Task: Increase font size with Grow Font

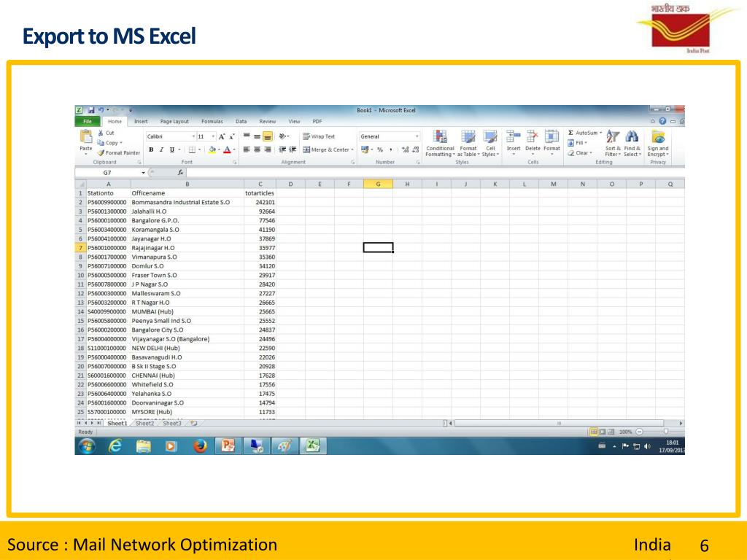Action: (222, 136)
